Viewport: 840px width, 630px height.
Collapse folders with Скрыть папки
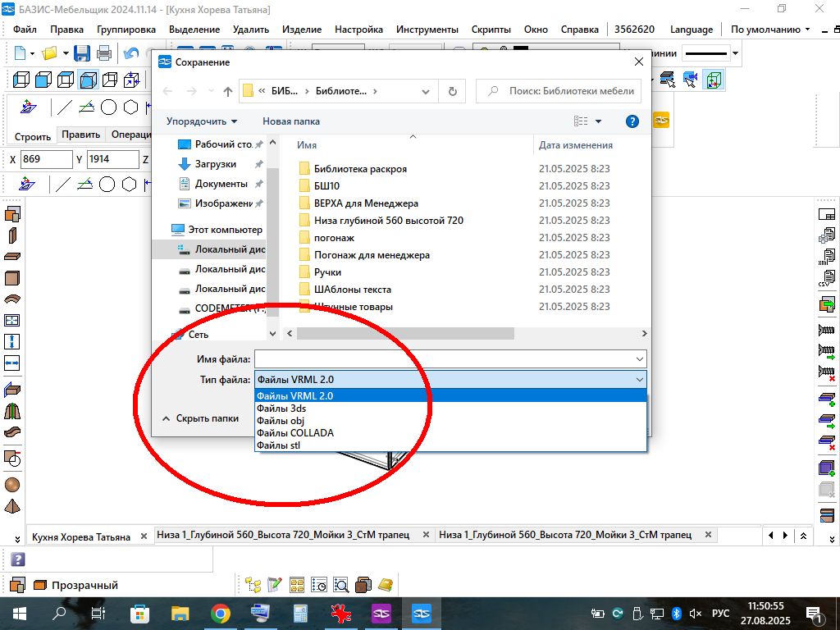[201, 418]
